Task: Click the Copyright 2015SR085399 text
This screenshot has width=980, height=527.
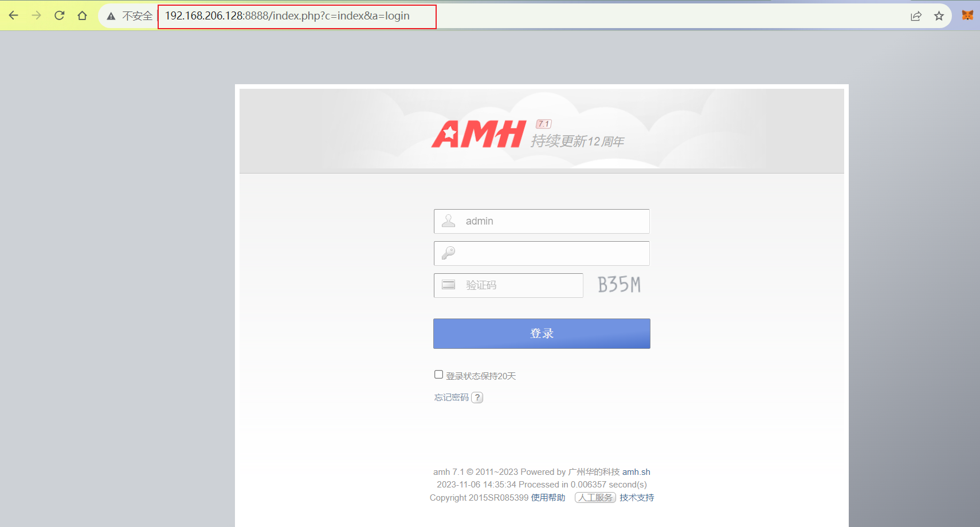Action: [x=479, y=498]
